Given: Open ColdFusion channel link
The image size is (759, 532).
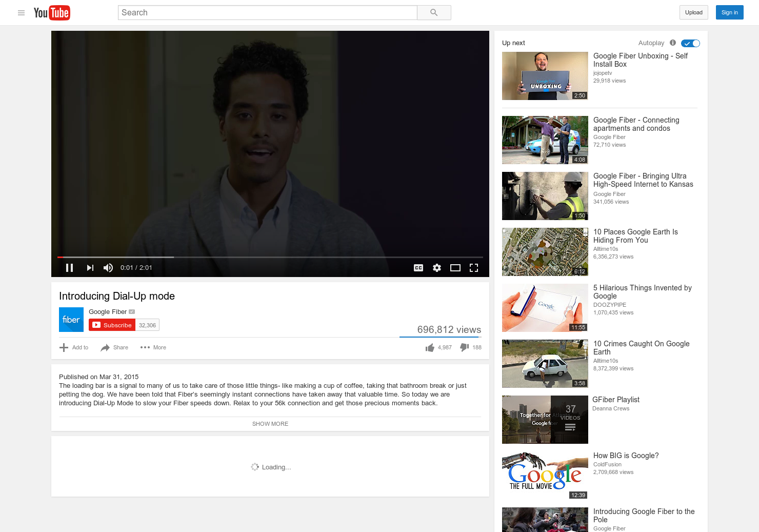Looking at the screenshot, I should pos(607,465).
